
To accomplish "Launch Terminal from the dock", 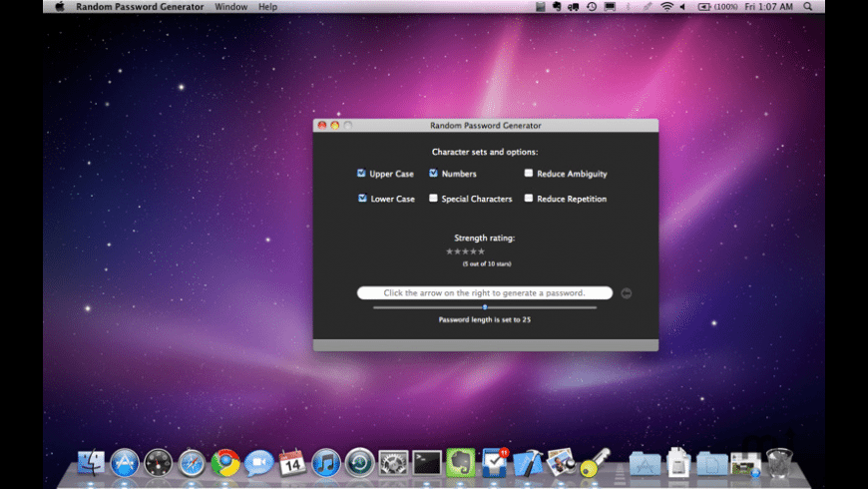I will [x=427, y=462].
